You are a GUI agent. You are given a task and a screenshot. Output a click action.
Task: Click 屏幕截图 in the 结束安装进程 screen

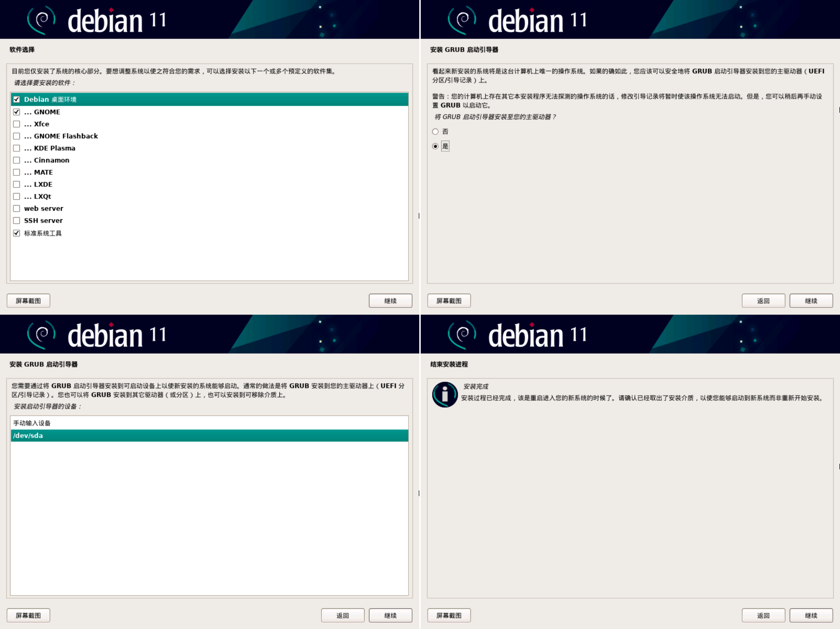point(449,615)
